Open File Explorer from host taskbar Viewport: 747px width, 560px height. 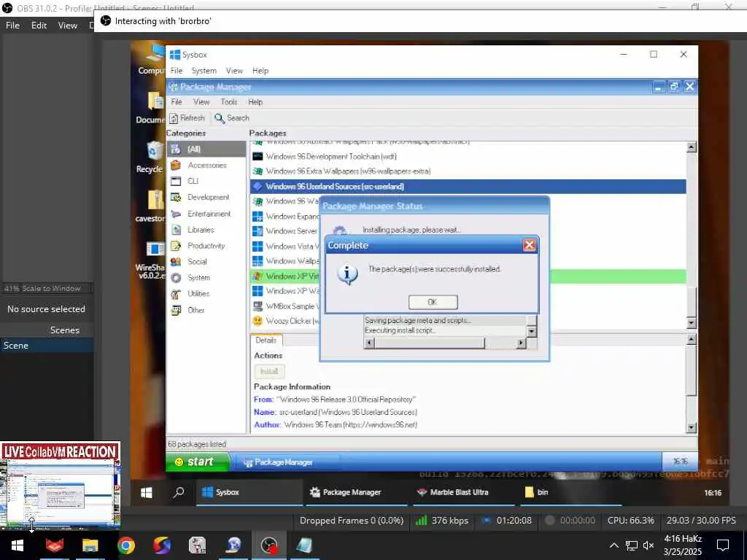tap(90, 545)
